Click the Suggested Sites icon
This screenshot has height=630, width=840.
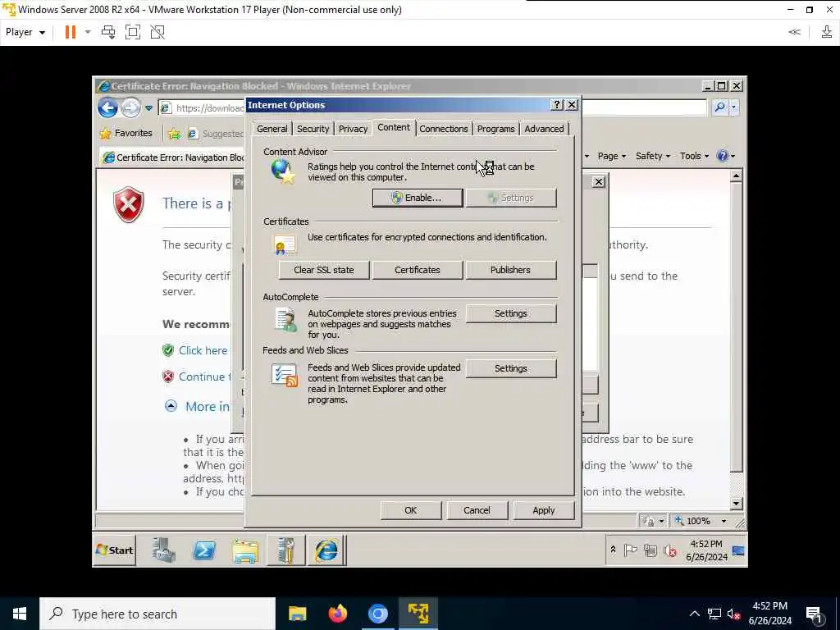[x=193, y=134]
